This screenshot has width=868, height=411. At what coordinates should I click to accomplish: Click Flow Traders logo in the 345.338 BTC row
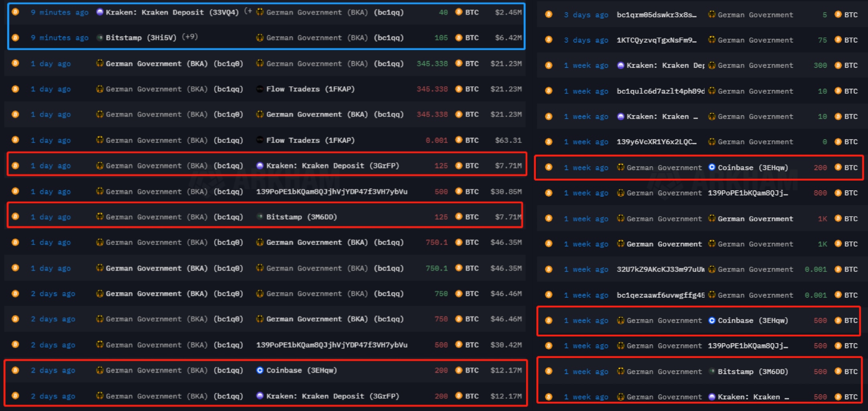pyautogui.click(x=260, y=89)
